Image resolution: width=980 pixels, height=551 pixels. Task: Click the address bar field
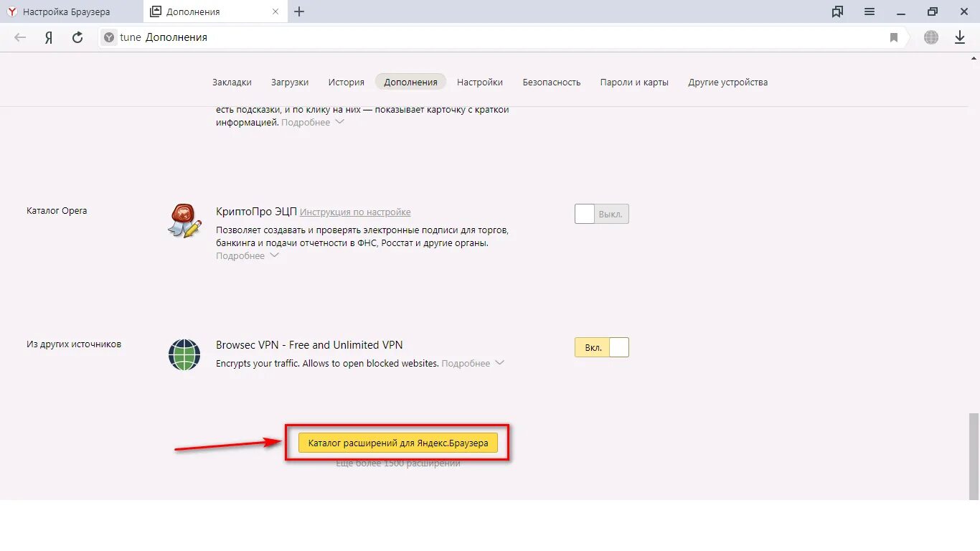point(502,37)
